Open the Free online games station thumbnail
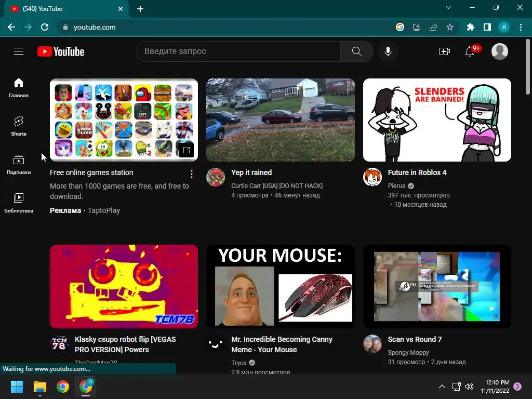Viewport: 532px width, 399px height. click(x=124, y=120)
